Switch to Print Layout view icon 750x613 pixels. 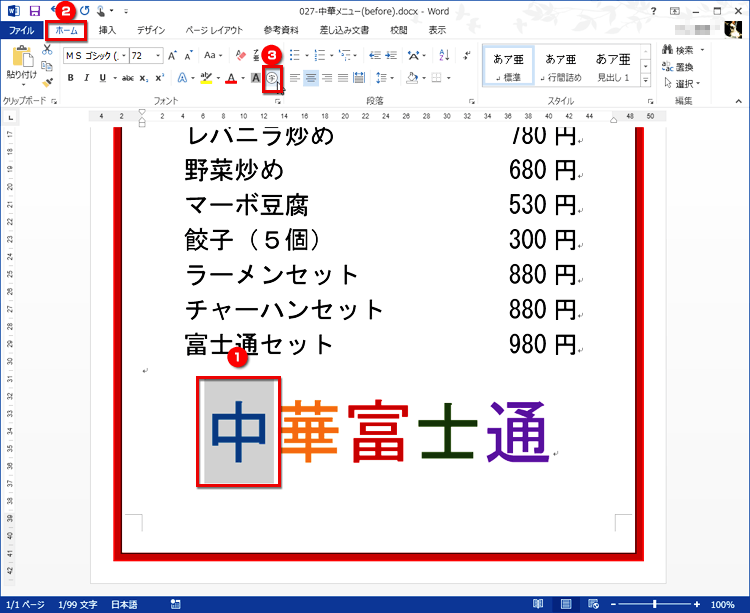tap(566, 604)
